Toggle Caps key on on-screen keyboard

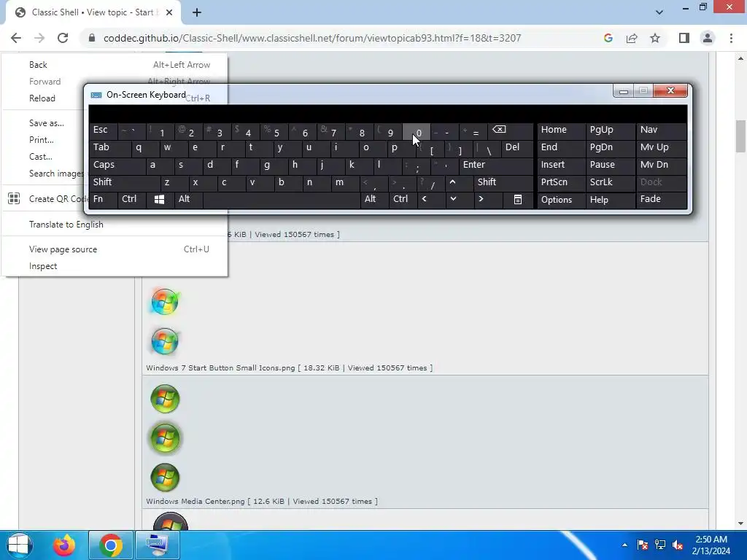pos(117,166)
